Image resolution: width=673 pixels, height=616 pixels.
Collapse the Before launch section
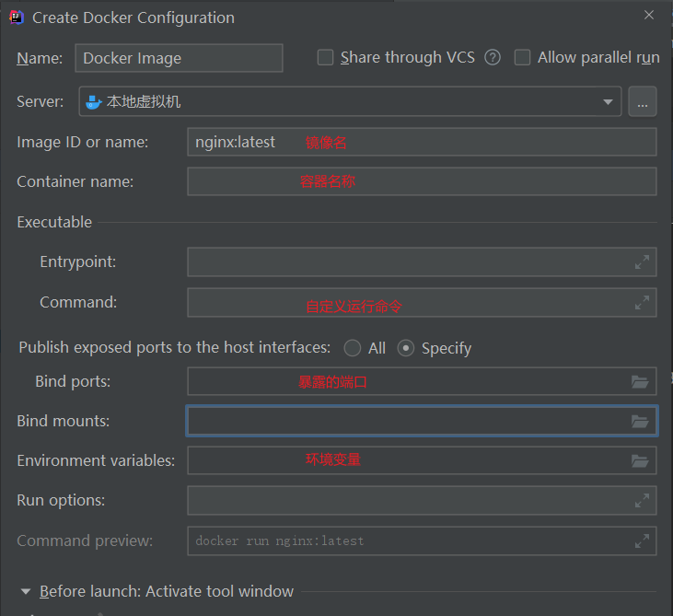26,591
